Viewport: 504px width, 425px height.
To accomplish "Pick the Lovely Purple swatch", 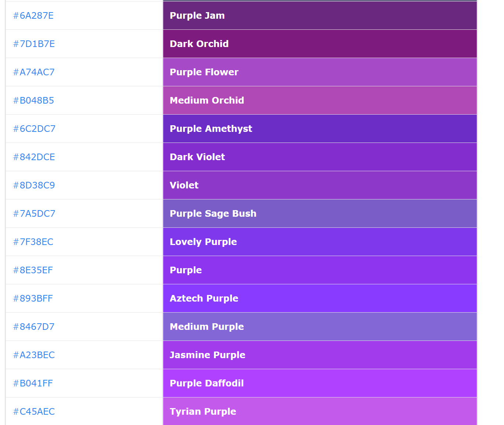I will tap(320, 242).
